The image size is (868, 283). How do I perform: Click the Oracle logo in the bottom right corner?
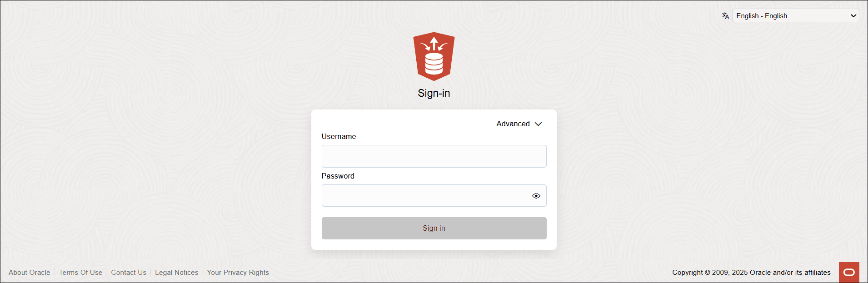848,272
